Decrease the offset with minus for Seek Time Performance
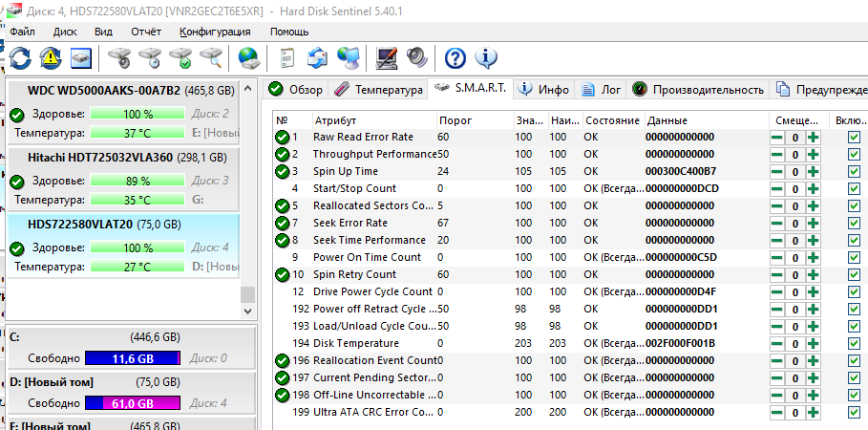The image size is (868, 430). pos(777,241)
